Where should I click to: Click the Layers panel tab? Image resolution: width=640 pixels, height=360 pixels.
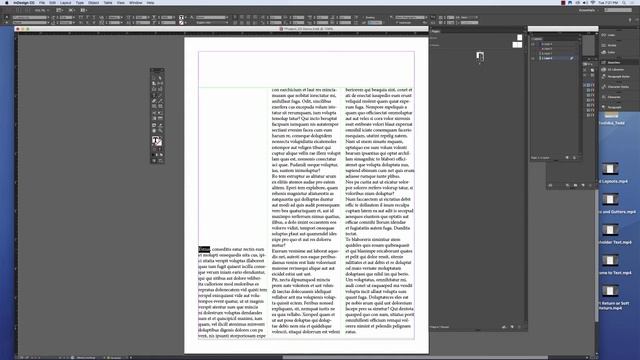coord(537,39)
